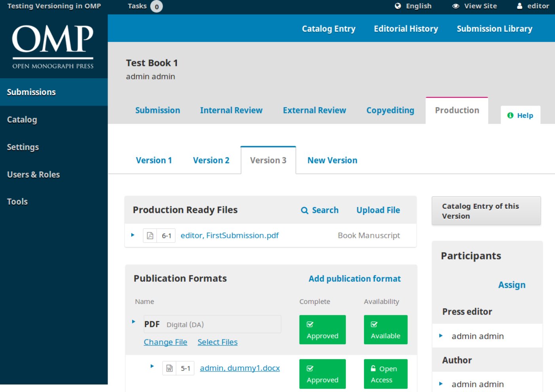The height and width of the screenshot is (392, 555).
Task: Open the Version 1 tab
Action: pyautogui.click(x=154, y=160)
